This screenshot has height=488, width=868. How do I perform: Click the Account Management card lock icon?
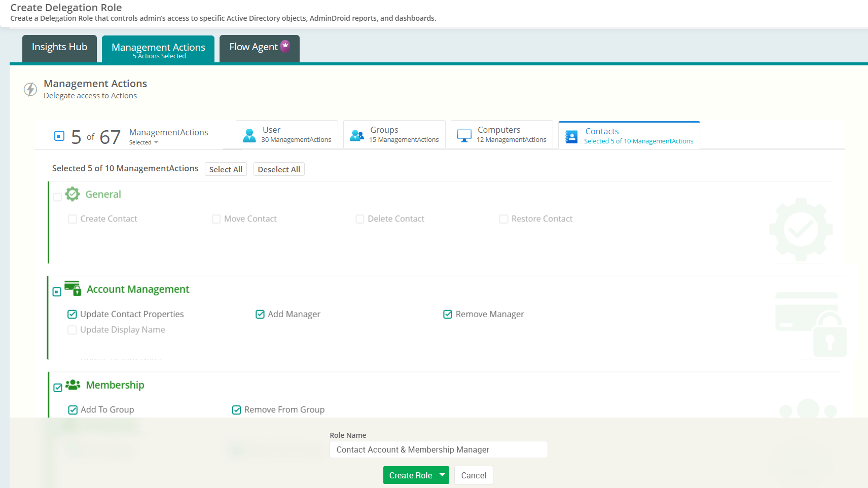(73, 288)
